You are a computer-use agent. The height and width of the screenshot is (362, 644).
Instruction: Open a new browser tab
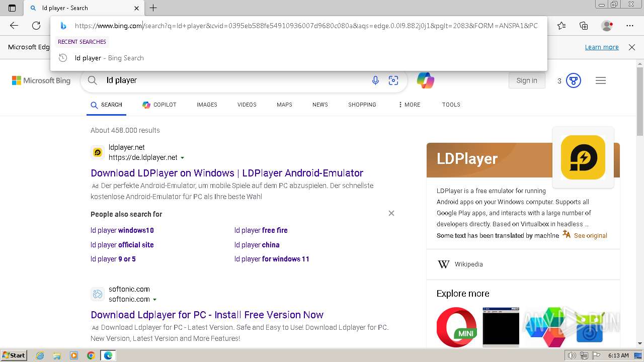(x=153, y=8)
